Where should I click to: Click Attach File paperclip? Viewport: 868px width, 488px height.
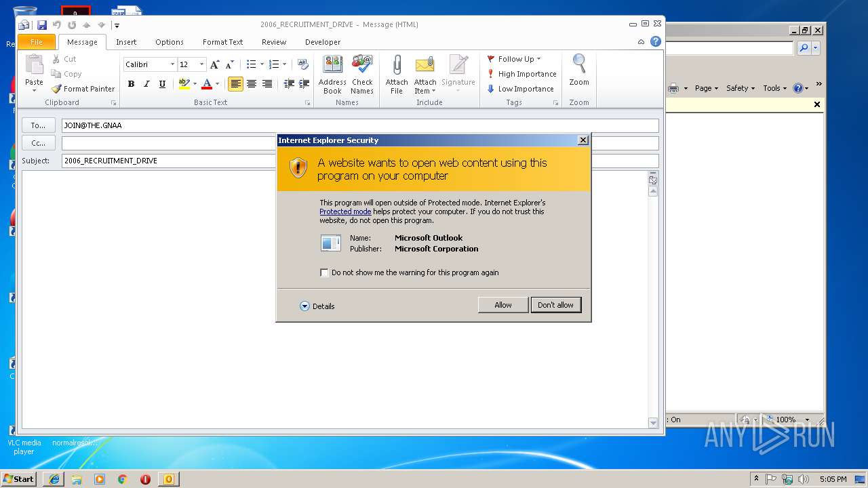pyautogui.click(x=397, y=75)
